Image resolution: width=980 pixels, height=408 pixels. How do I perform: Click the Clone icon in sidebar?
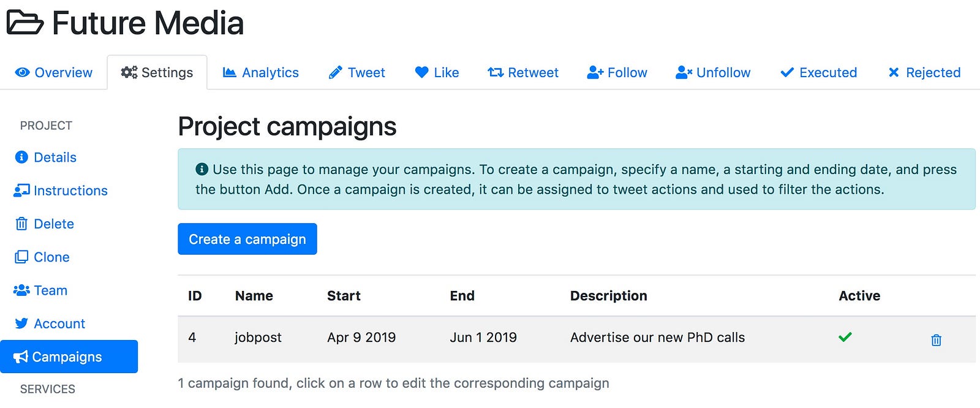21,257
